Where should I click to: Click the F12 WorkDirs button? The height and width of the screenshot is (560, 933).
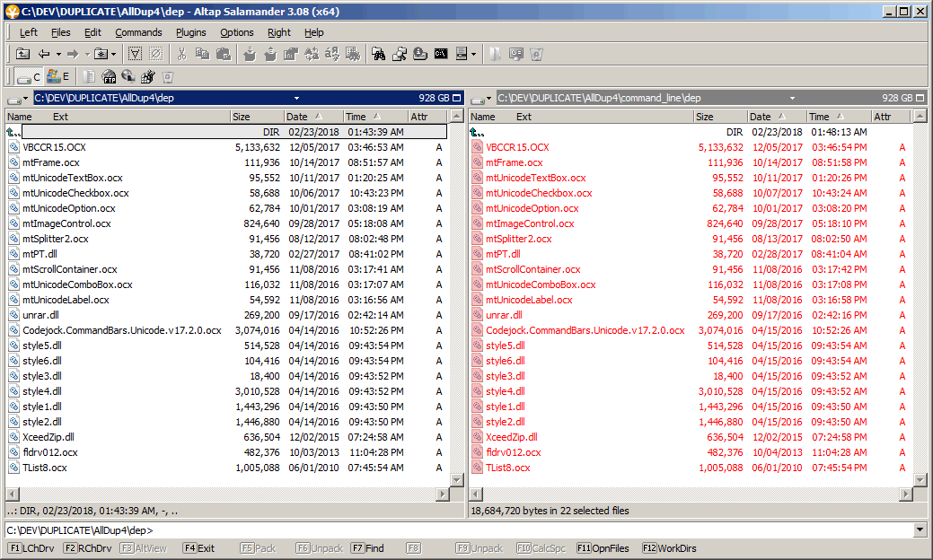click(669, 548)
